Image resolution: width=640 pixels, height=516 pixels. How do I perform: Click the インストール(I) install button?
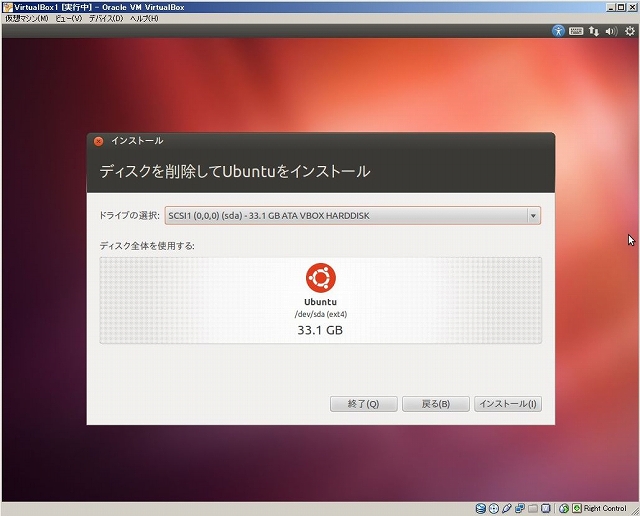pyautogui.click(x=508, y=404)
